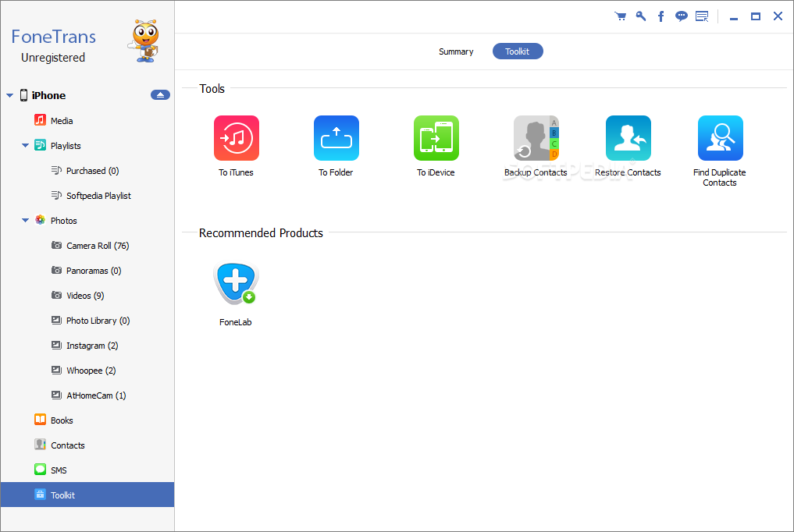Open the Backup Contacts tool
Screen dimensions: 794x532
[536, 138]
